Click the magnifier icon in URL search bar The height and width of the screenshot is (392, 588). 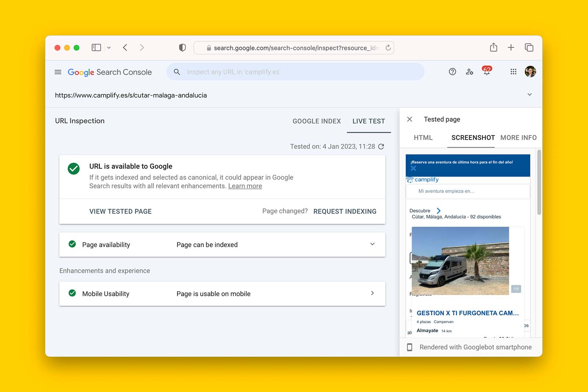coord(177,72)
